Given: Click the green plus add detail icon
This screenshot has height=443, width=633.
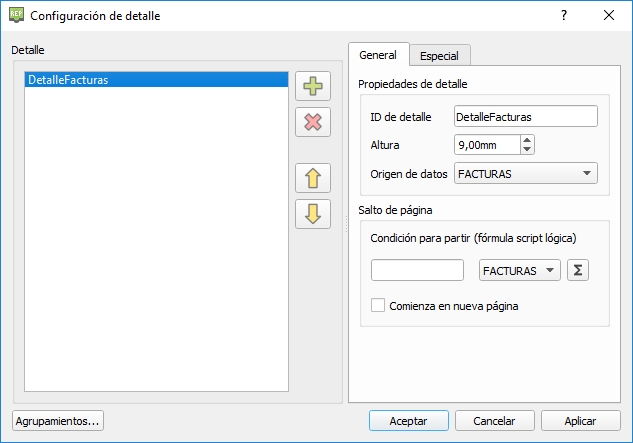Looking at the screenshot, I should [313, 87].
